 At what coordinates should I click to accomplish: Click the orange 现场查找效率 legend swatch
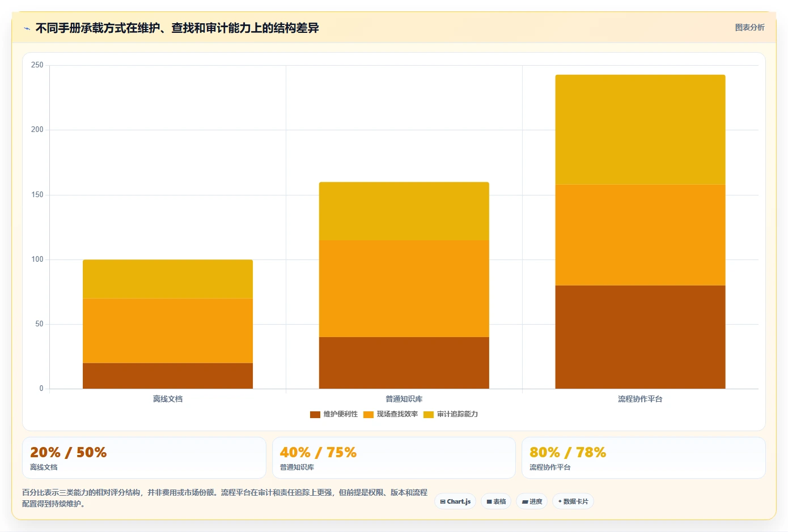[x=368, y=415]
